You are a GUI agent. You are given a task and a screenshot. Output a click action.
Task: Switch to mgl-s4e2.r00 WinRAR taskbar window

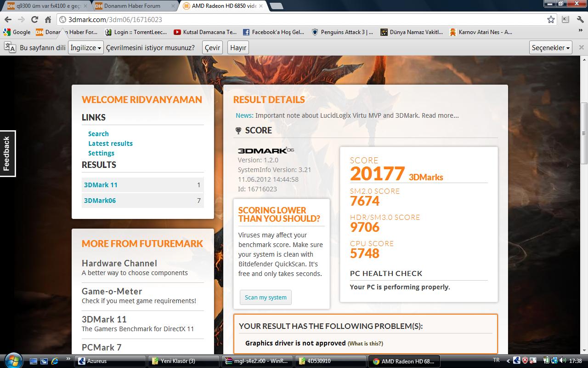tap(258, 361)
